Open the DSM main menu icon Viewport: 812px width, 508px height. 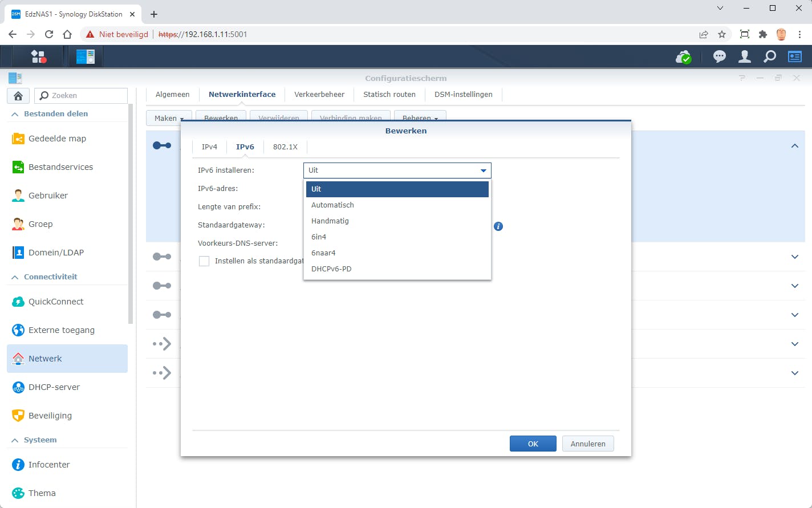click(39, 56)
